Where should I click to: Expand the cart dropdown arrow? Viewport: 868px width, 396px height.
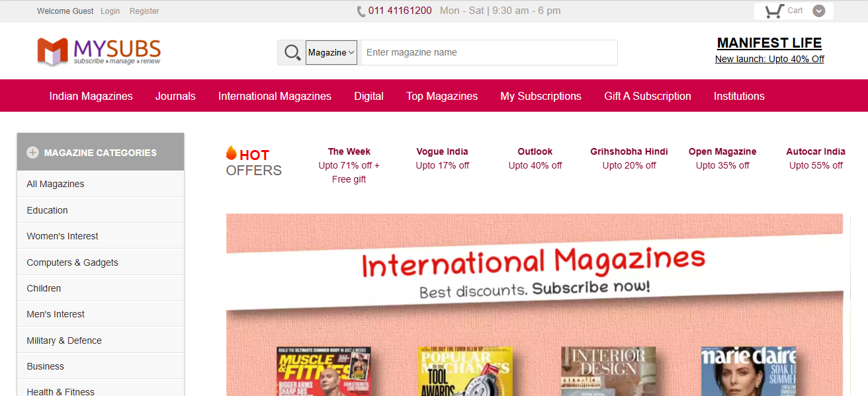point(819,11)
